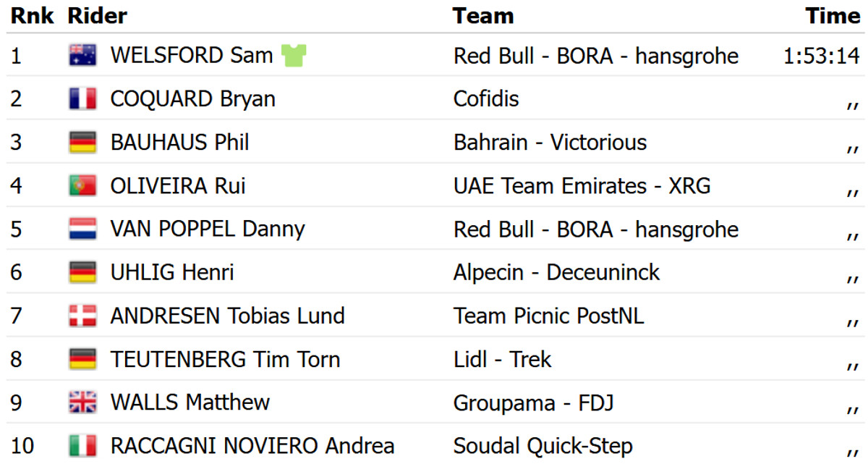Image resolution: width=868 pixels, height=464 pixels.
Task: Click the Australian flag beside Welsford
Action: (82, 56)
